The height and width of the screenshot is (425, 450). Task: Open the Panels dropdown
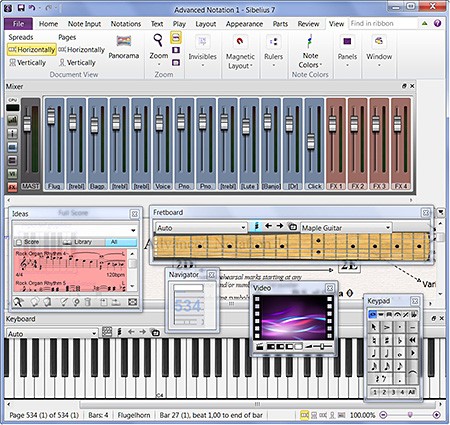[347, 50]
